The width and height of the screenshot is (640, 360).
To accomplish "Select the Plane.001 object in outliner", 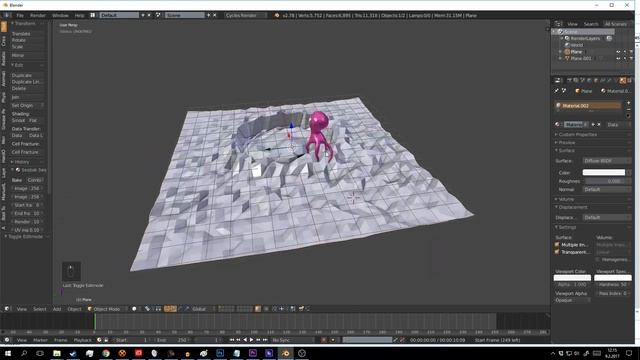I will (x=581, y=58).
